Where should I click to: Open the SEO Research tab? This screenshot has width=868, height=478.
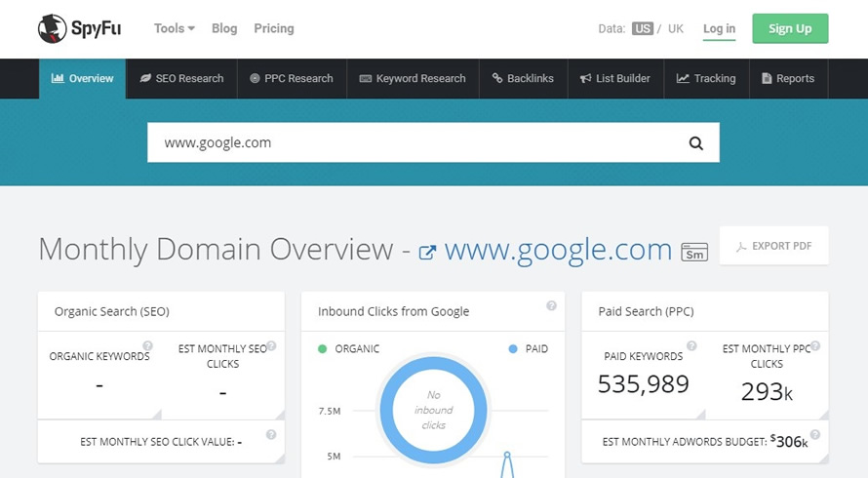pyautogui.click(x=181, y=79)
